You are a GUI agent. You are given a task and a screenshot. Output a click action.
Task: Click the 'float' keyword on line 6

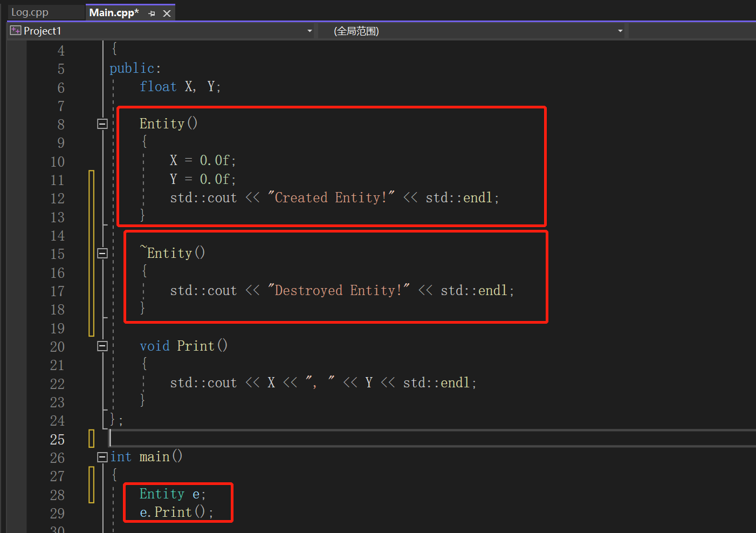click(x=158, y=87)
